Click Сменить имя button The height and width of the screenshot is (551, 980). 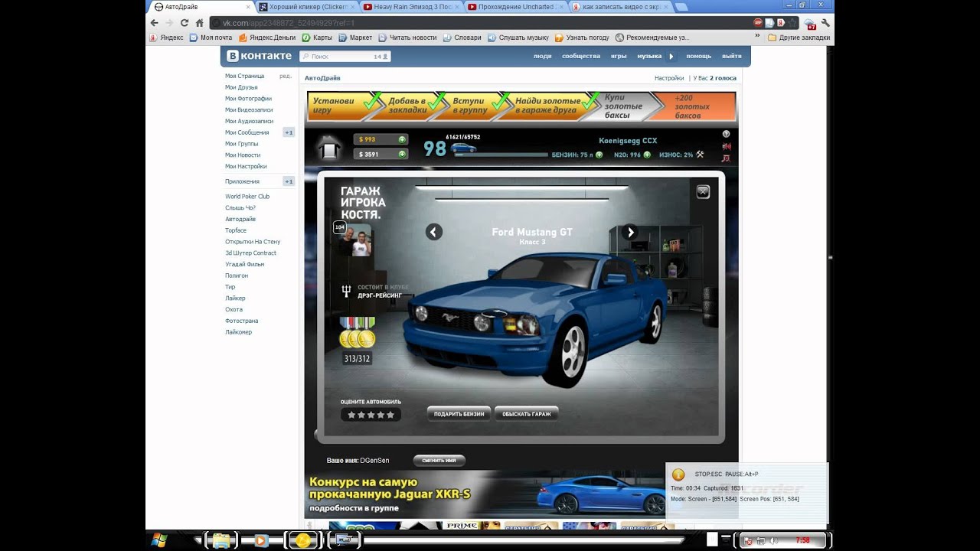coord(439,461)
